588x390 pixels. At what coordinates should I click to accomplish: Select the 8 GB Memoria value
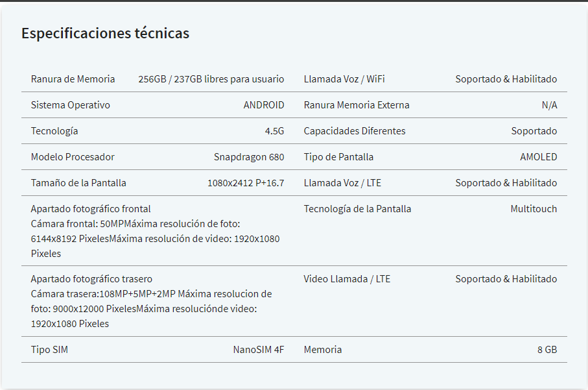(547, 350)
